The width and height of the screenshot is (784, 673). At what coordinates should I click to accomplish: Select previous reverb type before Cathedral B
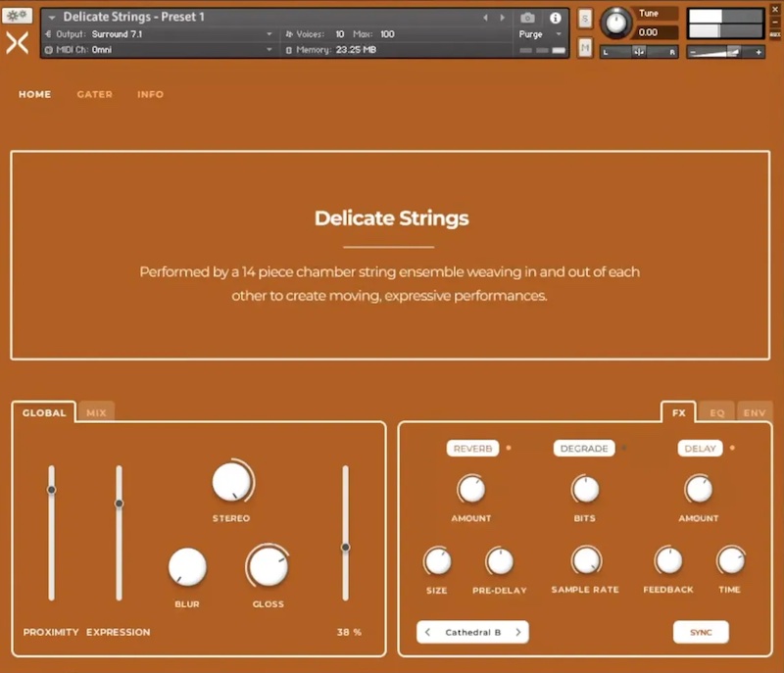tap(428, 633)
